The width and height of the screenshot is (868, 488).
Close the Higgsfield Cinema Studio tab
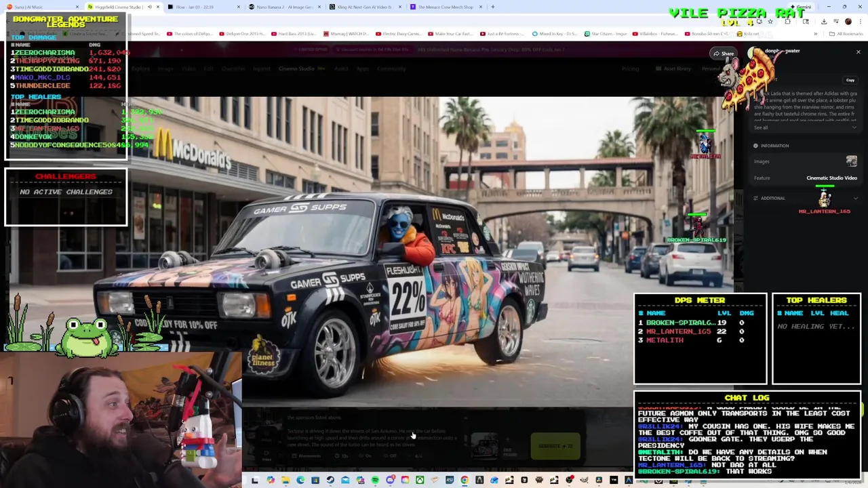click(158, 7)
